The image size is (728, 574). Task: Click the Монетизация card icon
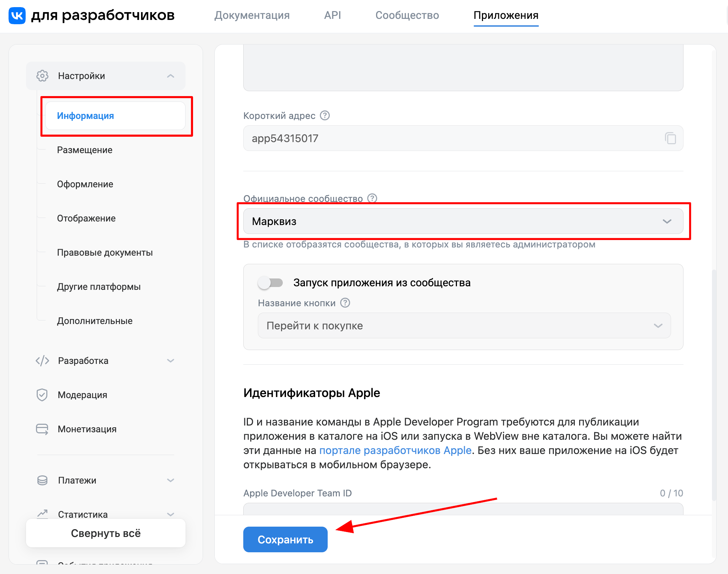point(42,429)
